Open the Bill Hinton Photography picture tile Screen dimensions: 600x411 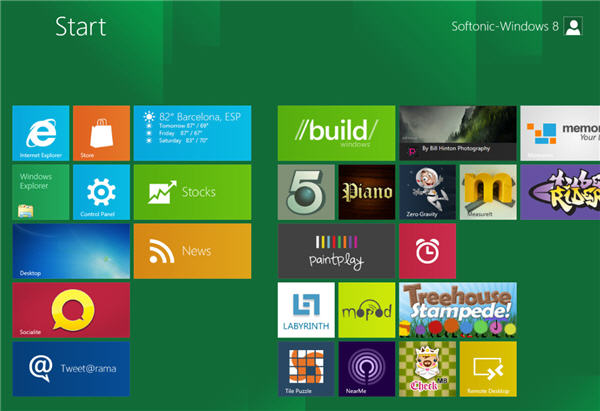click(457, 133)
